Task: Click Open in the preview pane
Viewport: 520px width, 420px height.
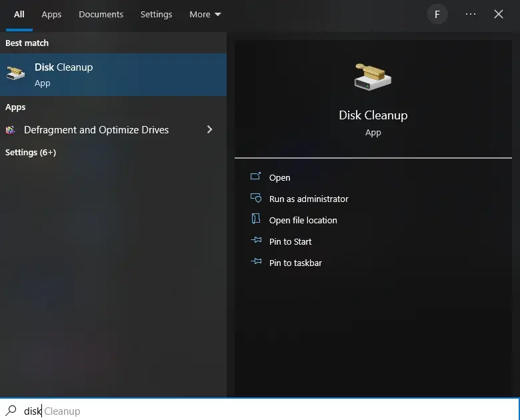Action: pos(279,177)
